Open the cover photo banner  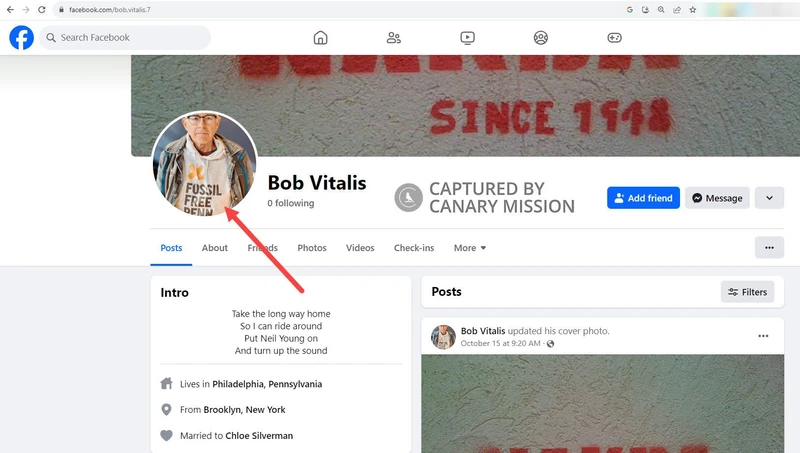click(x=465, y=105)
